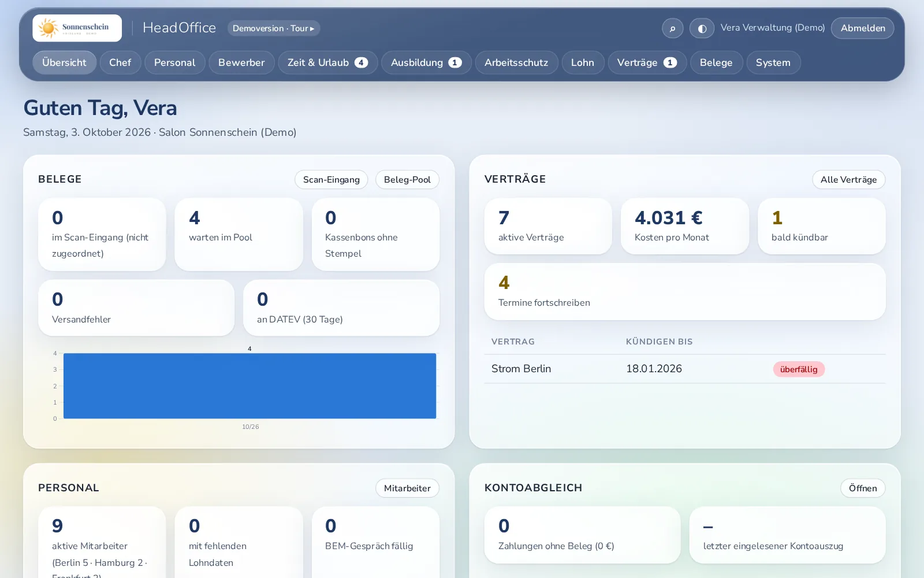Open the 'aktive Mitarbeiter' card

coord(102,542)
